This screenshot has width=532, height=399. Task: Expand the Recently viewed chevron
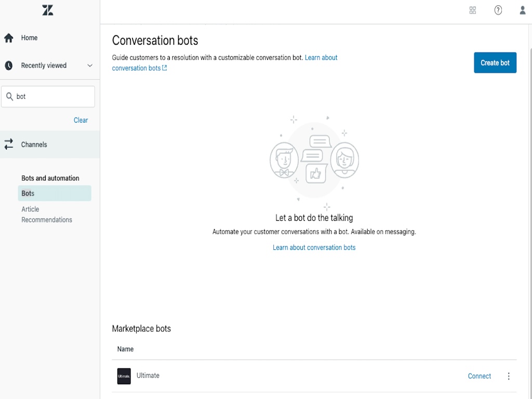click(x=90, y=65)
